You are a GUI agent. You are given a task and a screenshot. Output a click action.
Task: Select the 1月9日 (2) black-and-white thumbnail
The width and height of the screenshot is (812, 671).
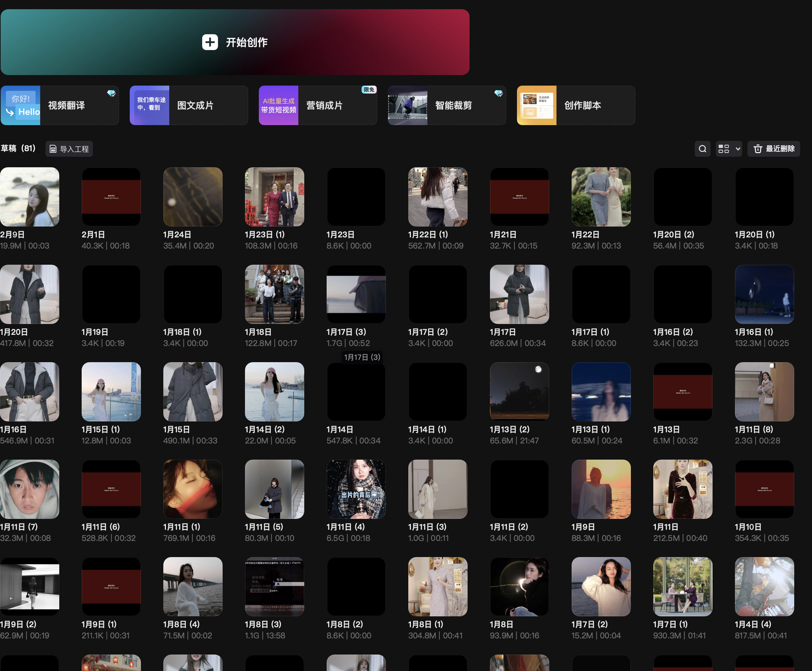point(30,586)
